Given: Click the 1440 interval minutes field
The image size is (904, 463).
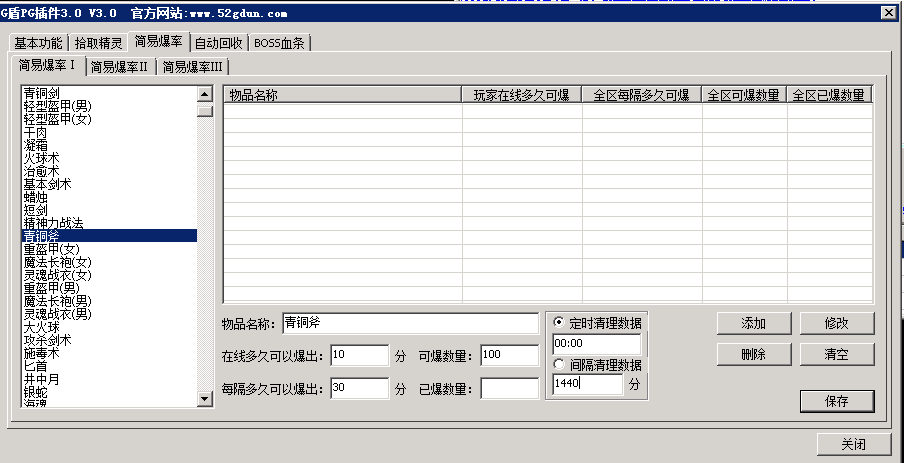Looking at the screenshot, I should 587,383.
